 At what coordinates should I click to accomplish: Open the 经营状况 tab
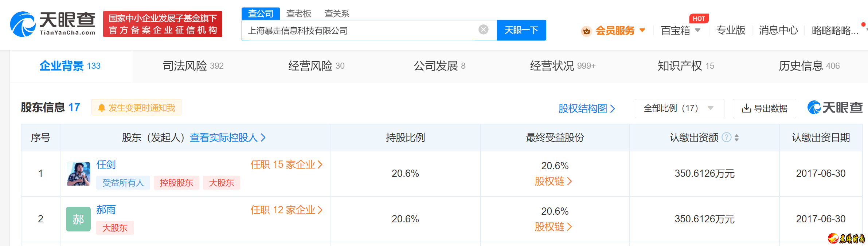coord(563,66)
